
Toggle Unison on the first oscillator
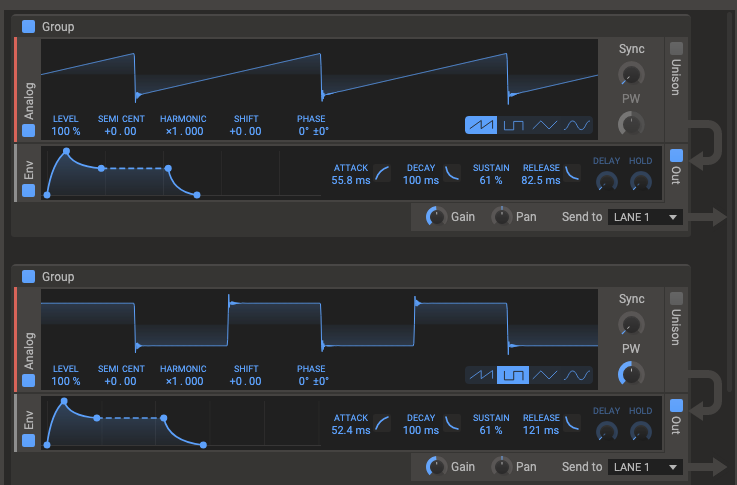pyautogui.click(x=676, y=48)
